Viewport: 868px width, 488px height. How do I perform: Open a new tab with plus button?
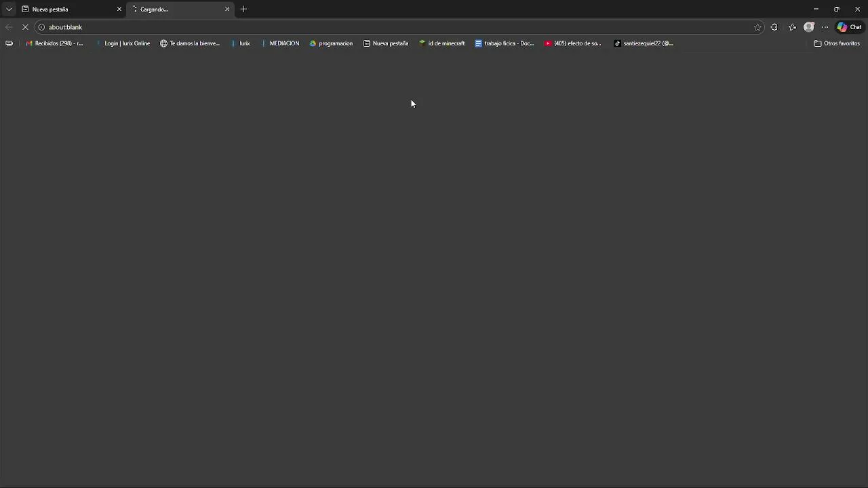(x=243, y=9)
